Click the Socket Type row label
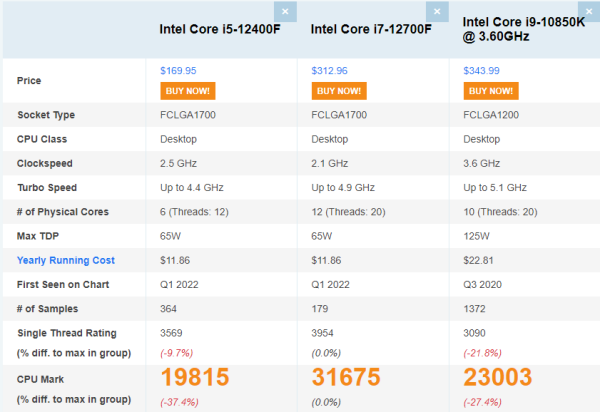 point(46,115)
